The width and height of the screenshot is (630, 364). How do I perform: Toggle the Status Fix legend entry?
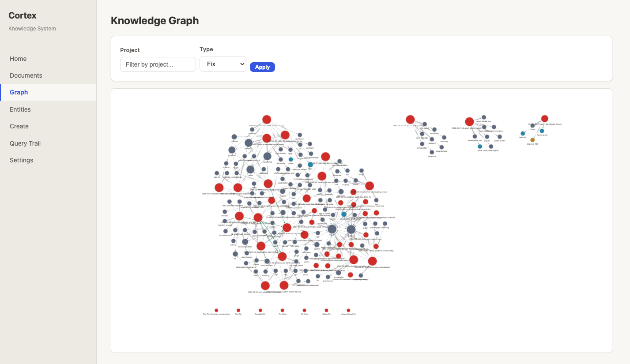point(326,310)
